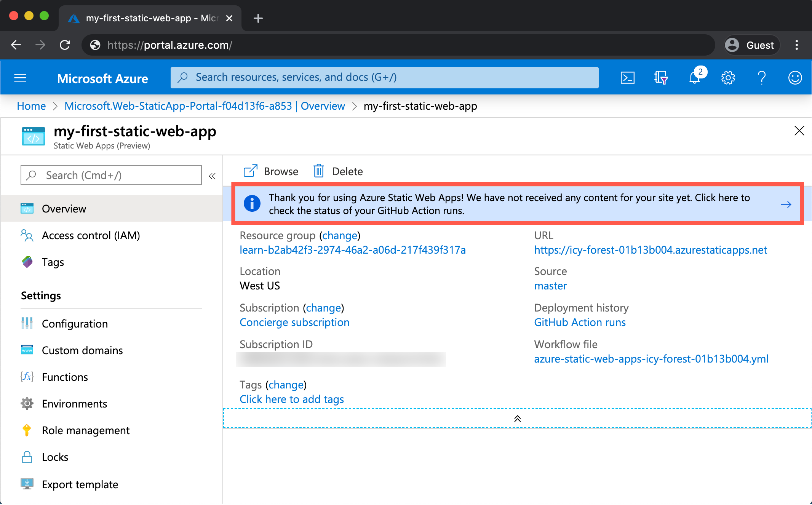Image resolution: width=812 pixels, height=505 pixels.
Task: Click here to add tags link
Action: [292, 399]
